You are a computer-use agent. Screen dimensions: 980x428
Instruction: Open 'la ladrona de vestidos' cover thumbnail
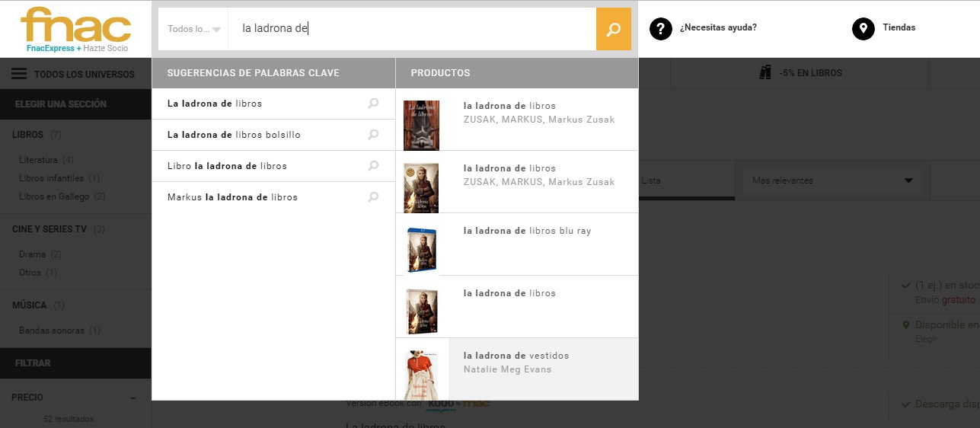click(421, 375)
